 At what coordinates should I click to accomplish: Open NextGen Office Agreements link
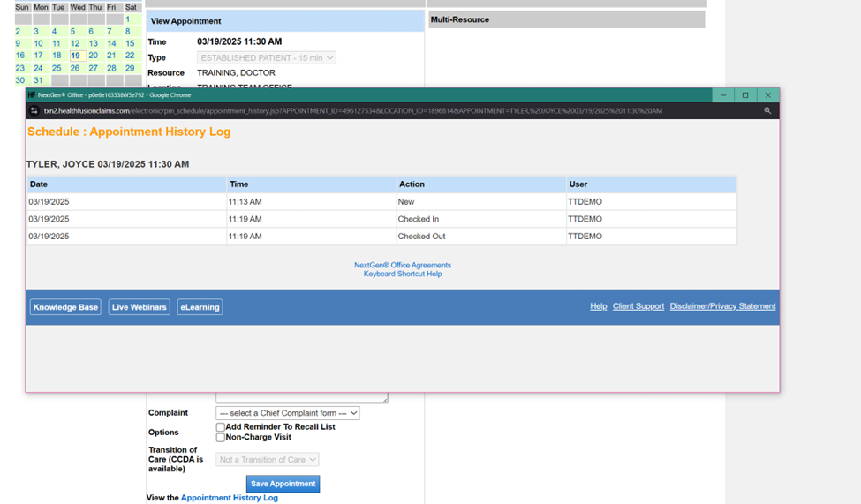click(x=403, y=265)
